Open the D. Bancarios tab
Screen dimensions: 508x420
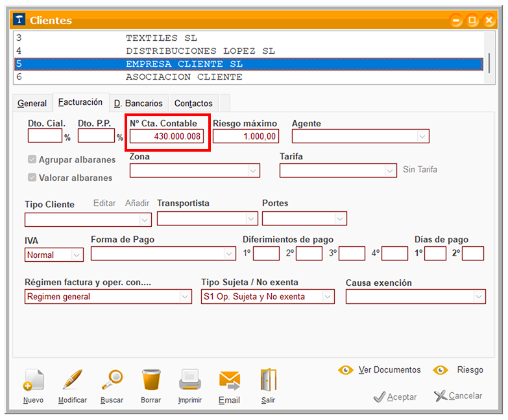138,103
